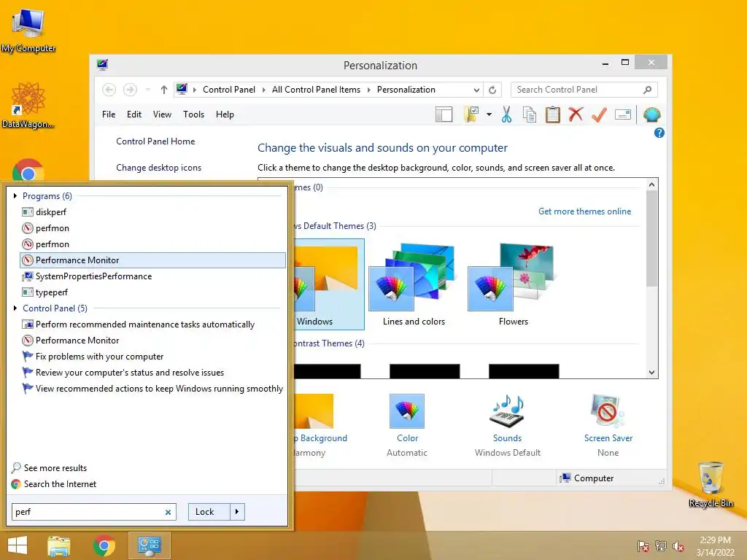Click See more results
This screenshot has width=747, height=560.
pyautogui.click(x=55, y=468)
